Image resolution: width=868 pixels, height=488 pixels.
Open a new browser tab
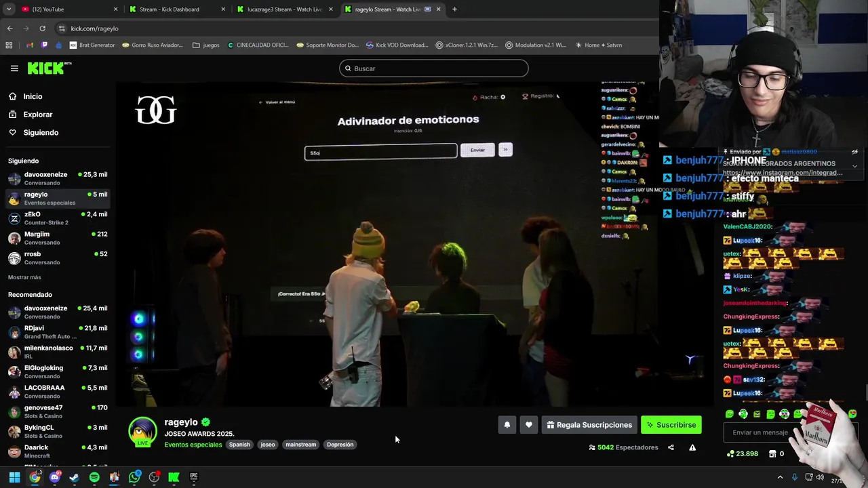[454, 9]
